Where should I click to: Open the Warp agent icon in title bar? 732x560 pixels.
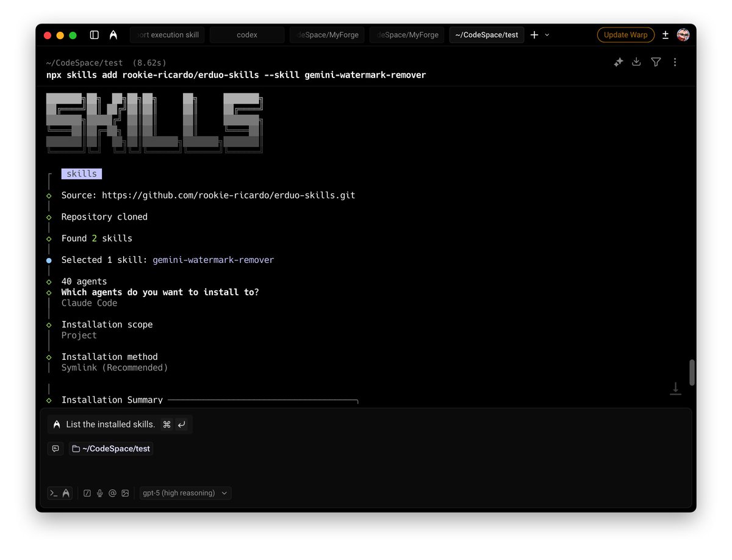tap(113, 35)
